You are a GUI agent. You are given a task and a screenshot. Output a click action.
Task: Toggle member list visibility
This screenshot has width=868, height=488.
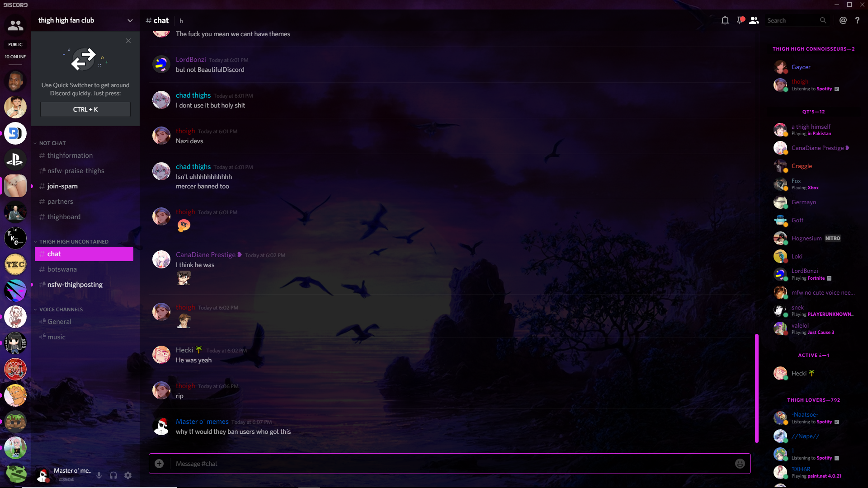click(754, 20)
